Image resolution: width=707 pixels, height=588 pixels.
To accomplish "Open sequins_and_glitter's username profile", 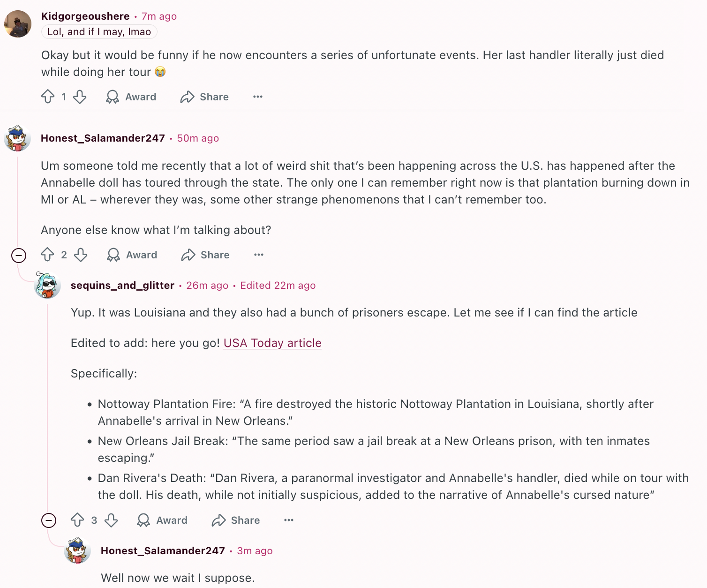I will click(122, 285).
